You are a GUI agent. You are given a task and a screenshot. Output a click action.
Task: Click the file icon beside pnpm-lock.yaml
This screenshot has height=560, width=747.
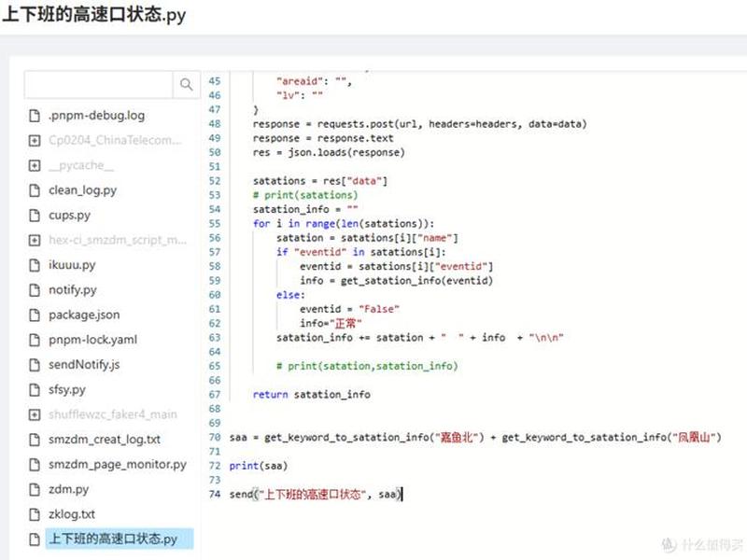pyautogui.click(x=35, y=340)
